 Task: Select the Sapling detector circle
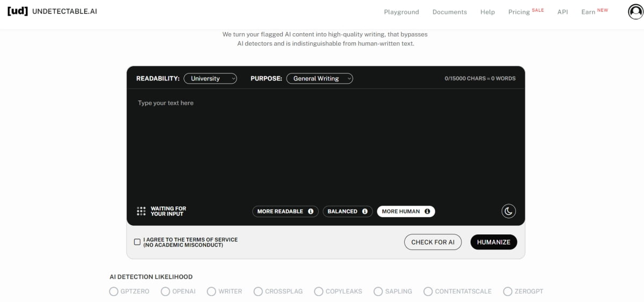coord(378,291)
